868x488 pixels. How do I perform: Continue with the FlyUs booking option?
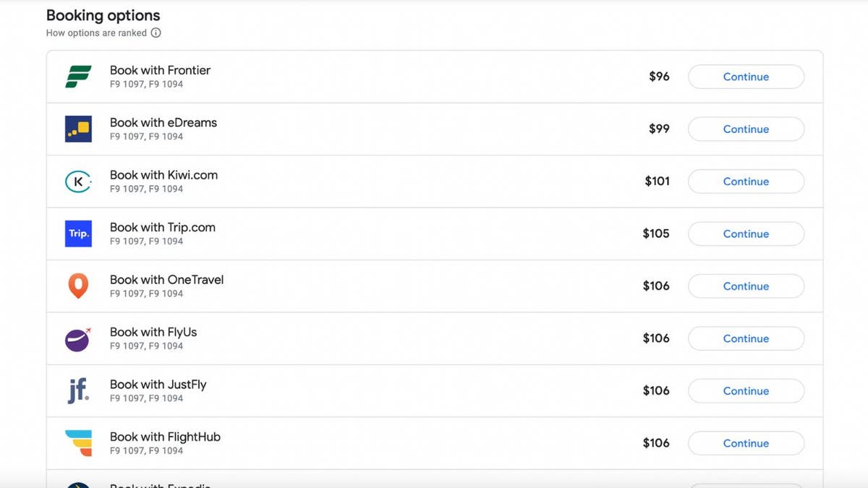pos(746,338)
